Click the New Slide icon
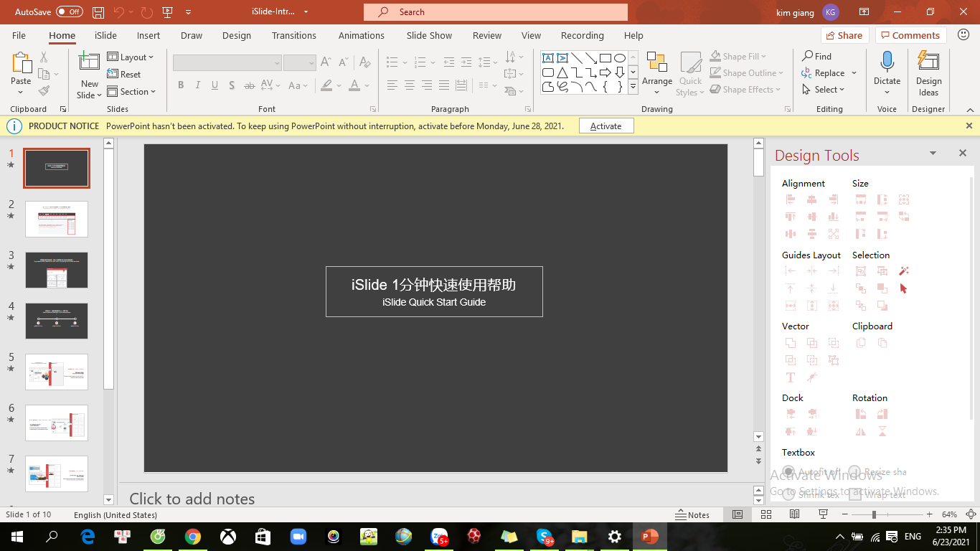Screen dimensions: 980x551 (89, 62)
